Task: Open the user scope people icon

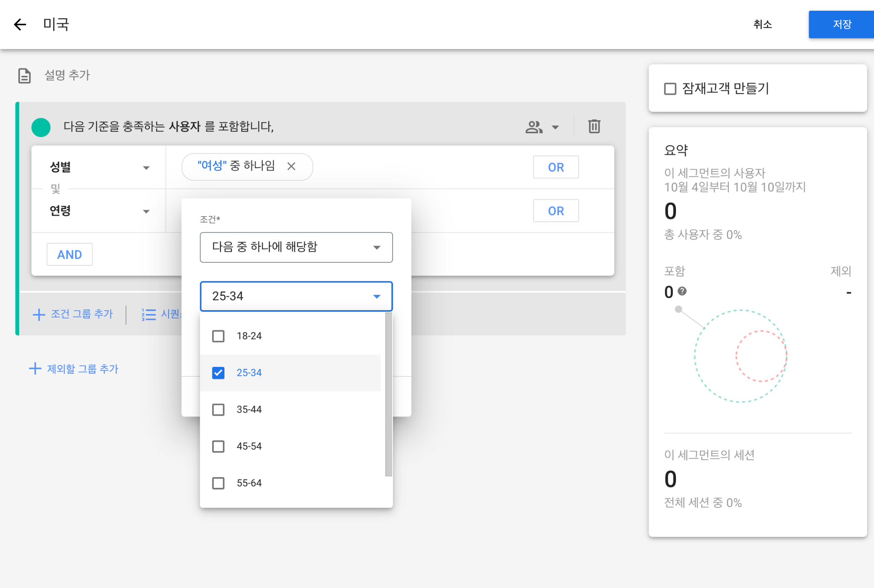Action: pos(534,127)
